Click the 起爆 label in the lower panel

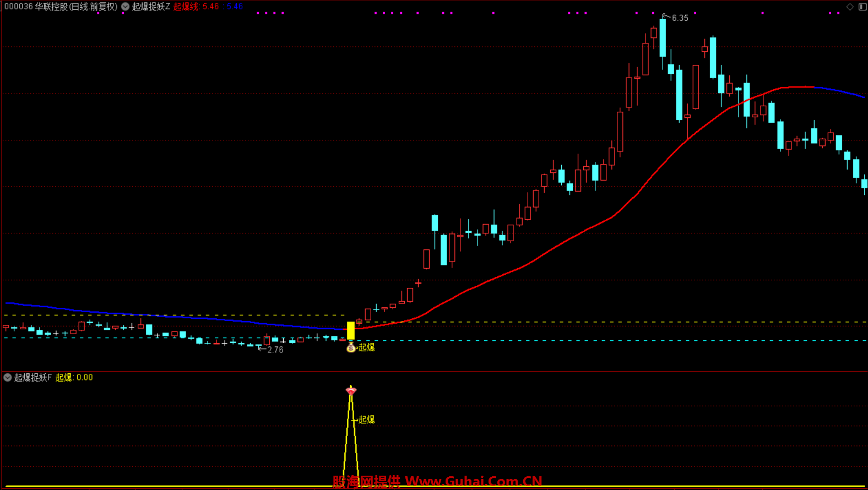[x=367, y=420]
